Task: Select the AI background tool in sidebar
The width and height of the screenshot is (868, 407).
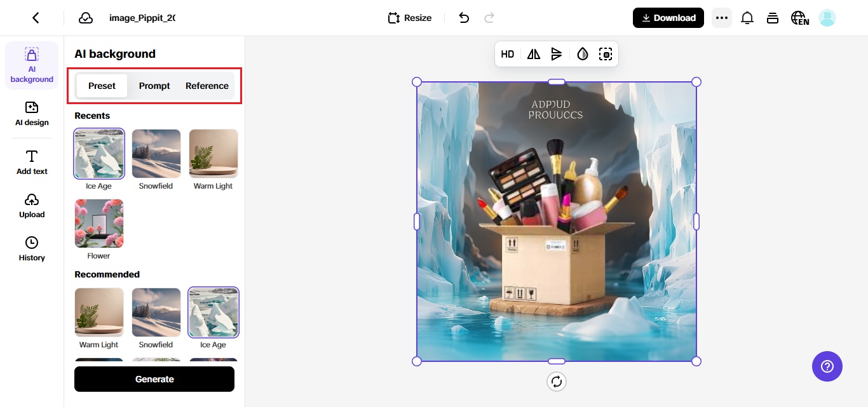Action: point(31,65)
